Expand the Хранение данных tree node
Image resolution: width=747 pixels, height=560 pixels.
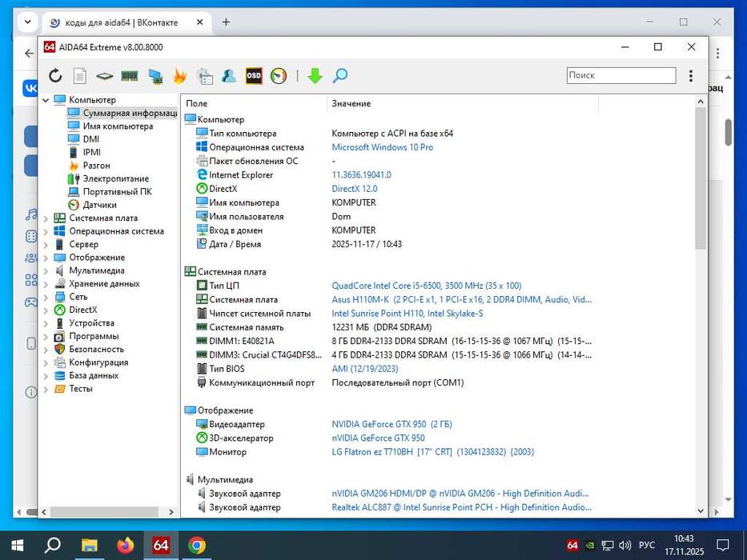coord(46,284)
